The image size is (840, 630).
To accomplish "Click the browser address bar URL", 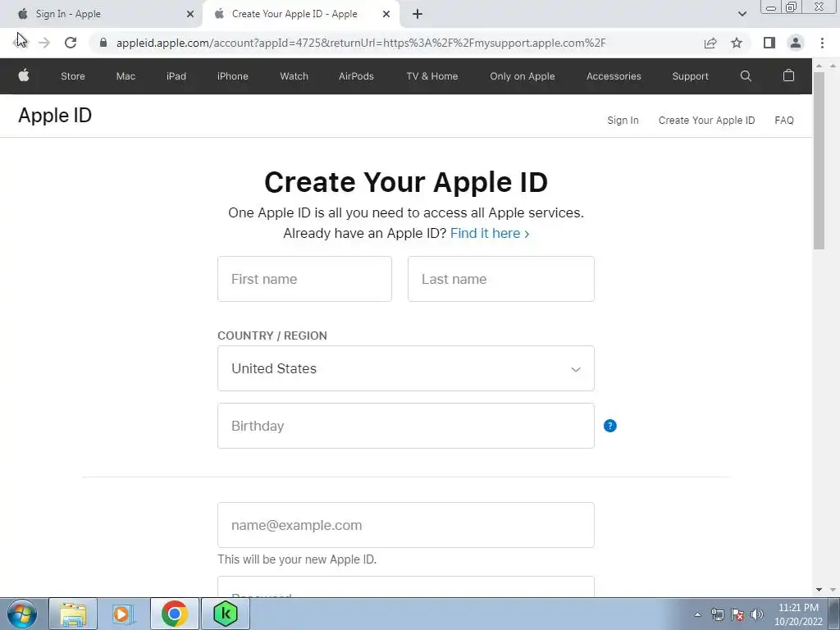I will pos(361,43).
